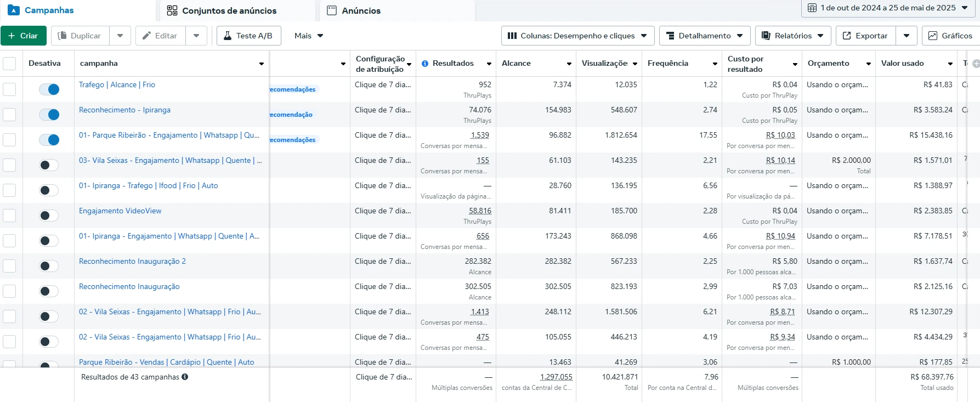Click the plus icon to add column

(976, 64)
